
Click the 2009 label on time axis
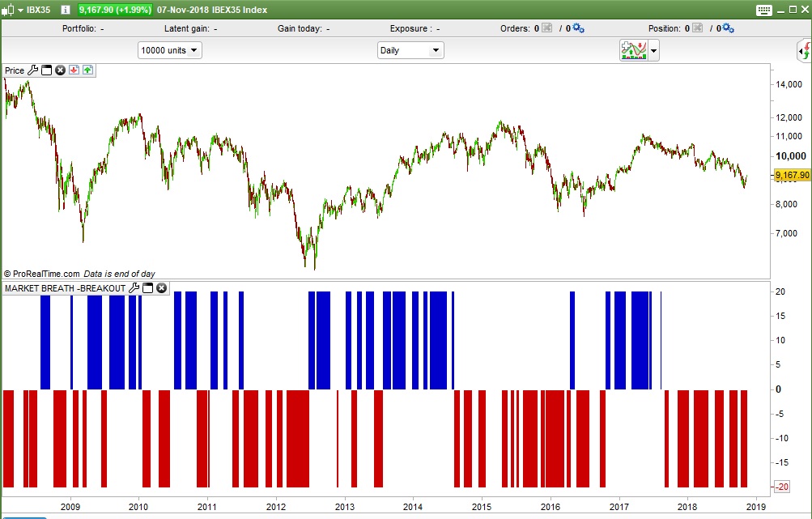pyautogui.click(x=70, y=507)
